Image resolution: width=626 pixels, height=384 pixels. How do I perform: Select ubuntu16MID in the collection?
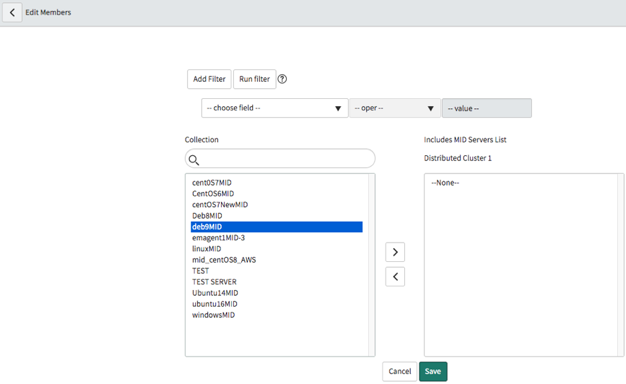(x=277, y=304)
